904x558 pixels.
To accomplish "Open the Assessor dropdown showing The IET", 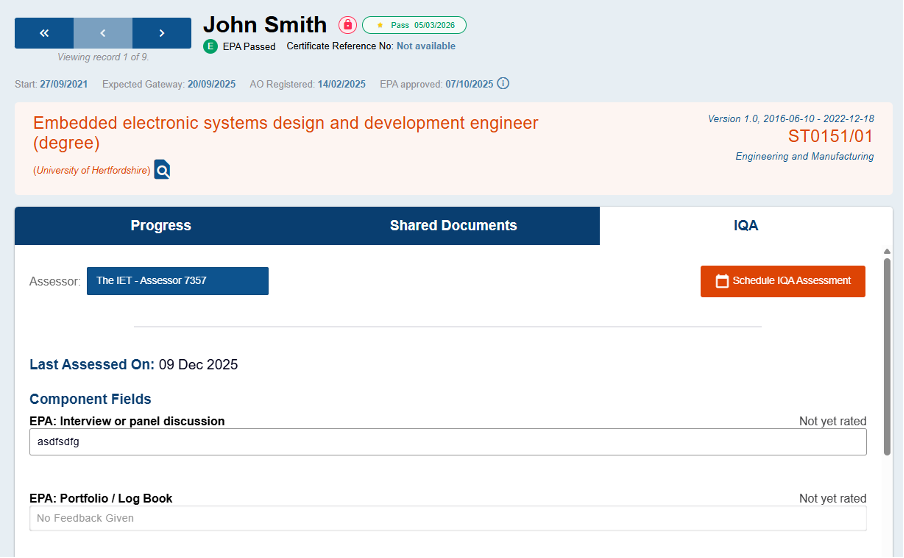I will [x=178, y=281].
